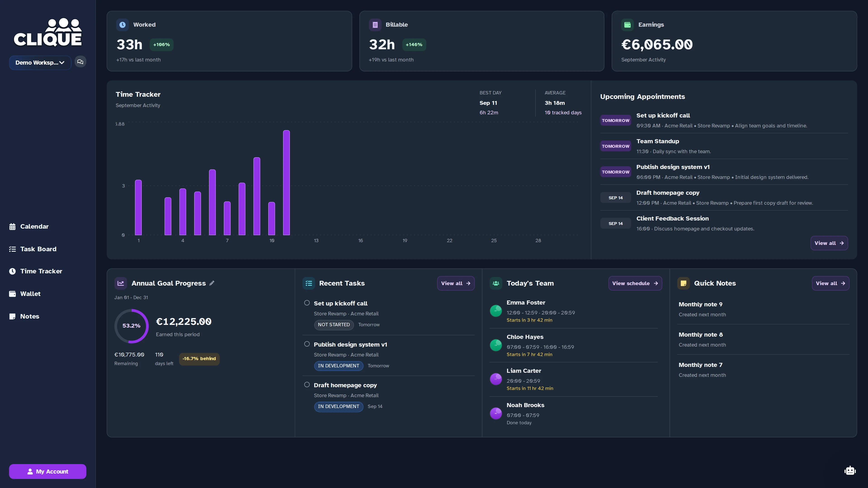Edit annual goal with pencil icon

[x=212, y=283]
